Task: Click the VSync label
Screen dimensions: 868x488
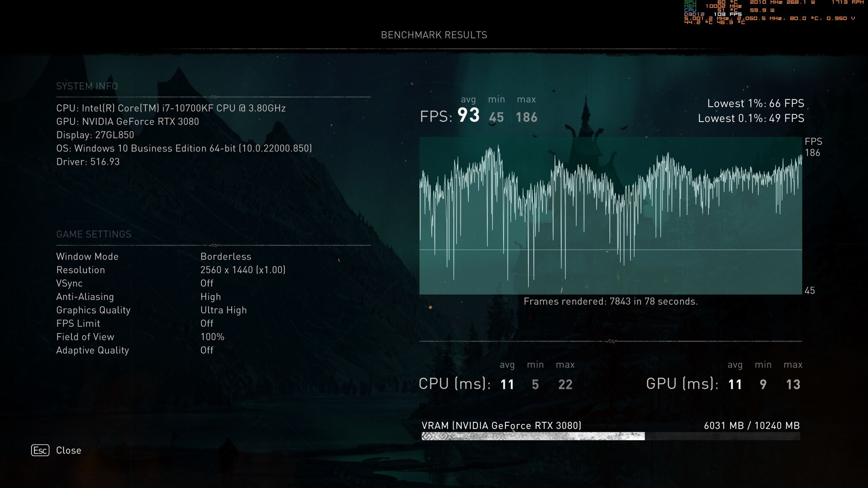Action: tap(69, 283)
